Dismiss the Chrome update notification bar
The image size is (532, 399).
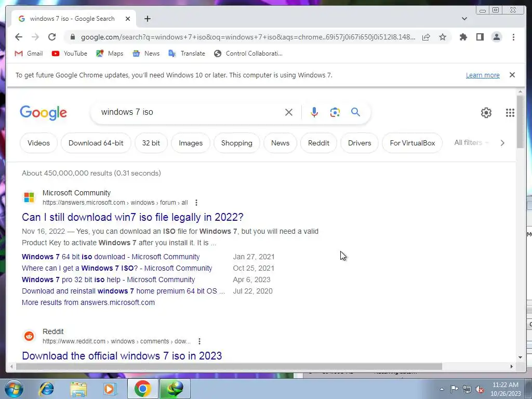pos(512,75)
